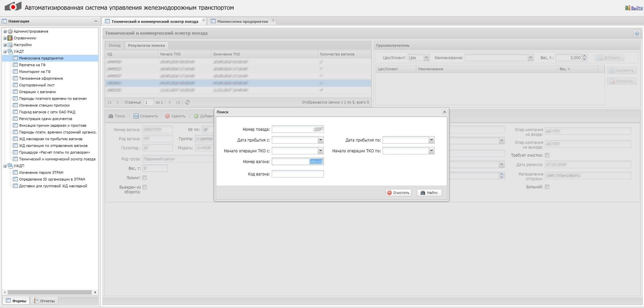Close the Поиск dialog with X icon

(444, 112)
